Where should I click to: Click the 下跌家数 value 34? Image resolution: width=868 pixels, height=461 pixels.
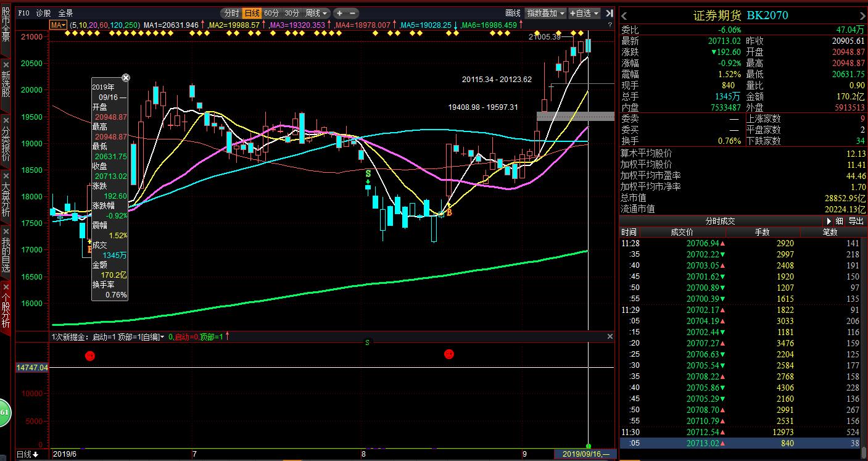860,141
